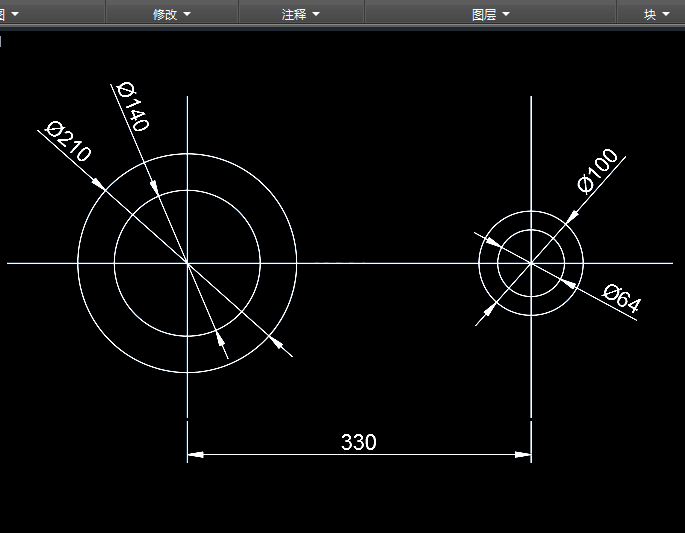Expand the 修改 panel dropdown
The image size is (685, 533).
point(172,14)
